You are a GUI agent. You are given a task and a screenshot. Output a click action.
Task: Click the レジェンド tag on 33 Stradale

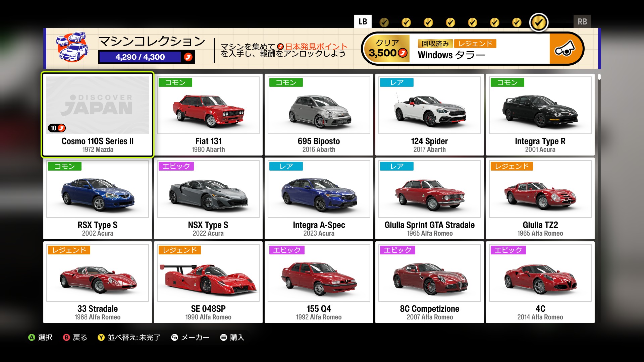(69, 250)
